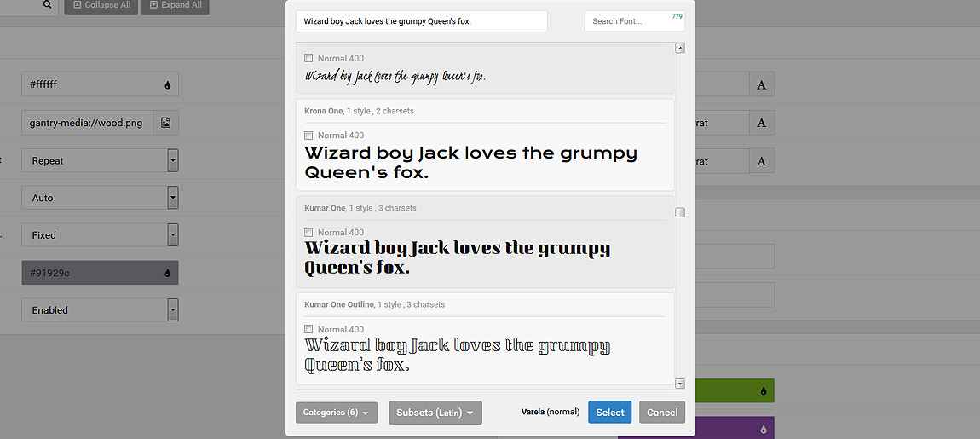Click the purple color swatch drop icon
980x439 pixels.
[764, 429]
